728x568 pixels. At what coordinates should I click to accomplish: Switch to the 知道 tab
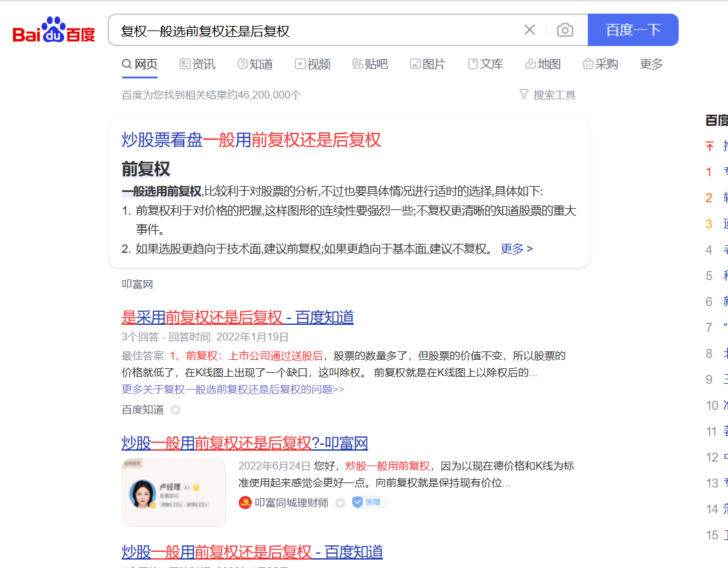coord(255,64)
